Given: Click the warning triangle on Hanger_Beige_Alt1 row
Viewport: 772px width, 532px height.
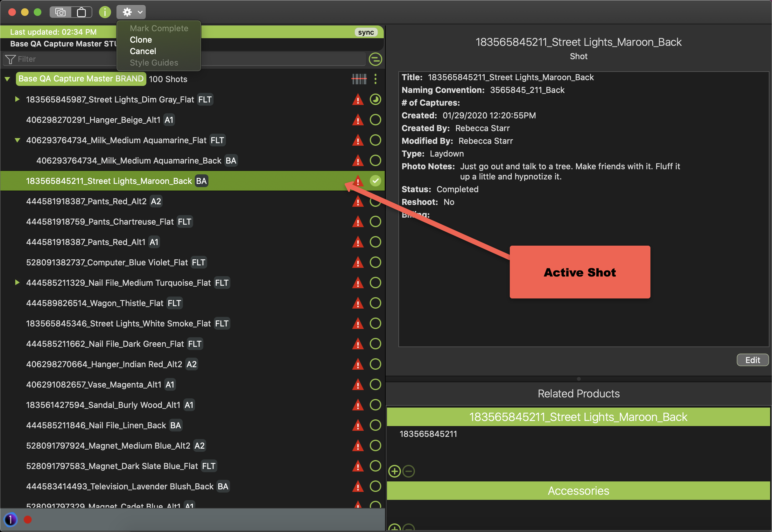Looking at the screenshot, I should pos(358,120).
